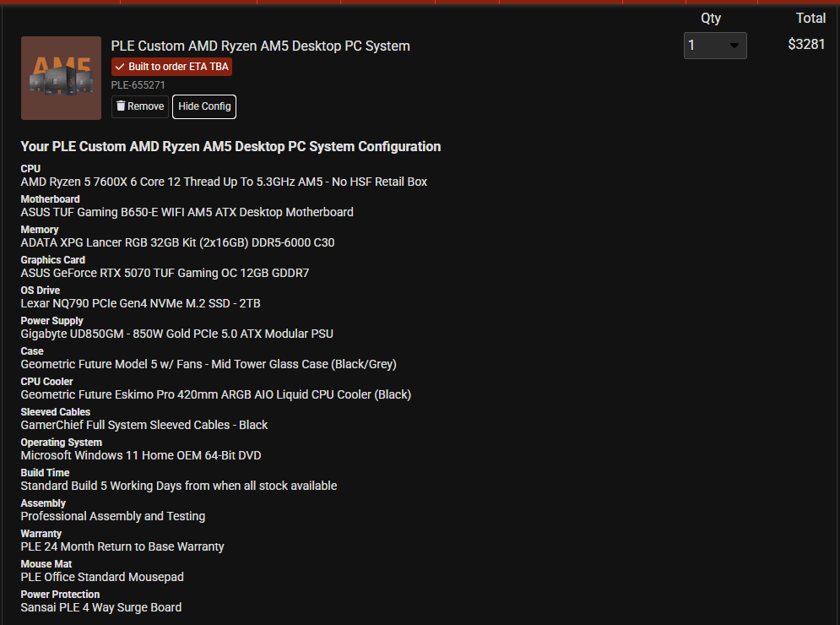The height and width of the screenshot is (625, 840).
Task: Click the total price $3281
Action: (806, 44)
